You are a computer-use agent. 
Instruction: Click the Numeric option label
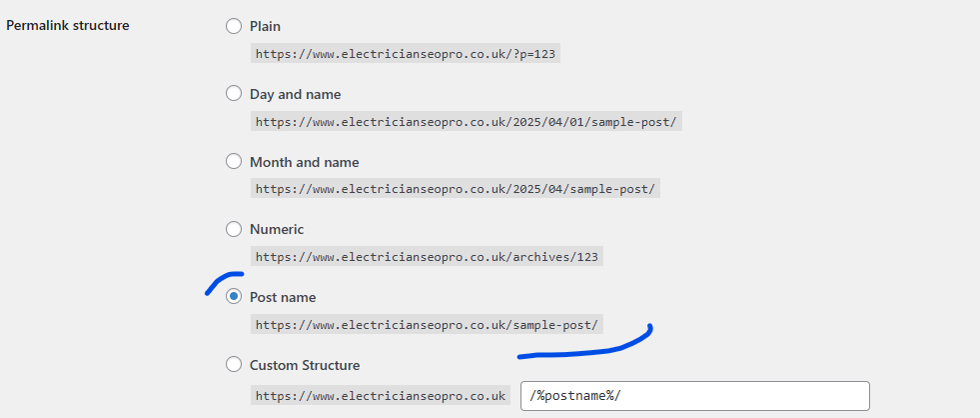point(277,229)
